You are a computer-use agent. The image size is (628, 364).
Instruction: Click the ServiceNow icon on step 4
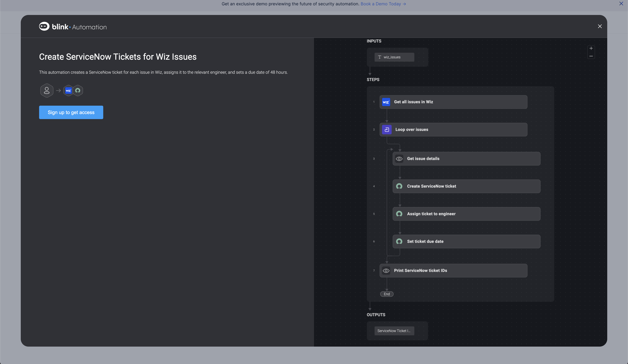399,186
